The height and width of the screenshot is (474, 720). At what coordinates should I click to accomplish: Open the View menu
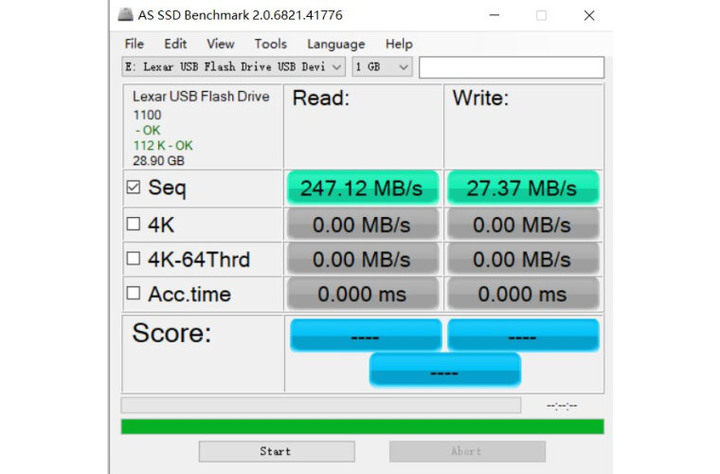[220, 44]
